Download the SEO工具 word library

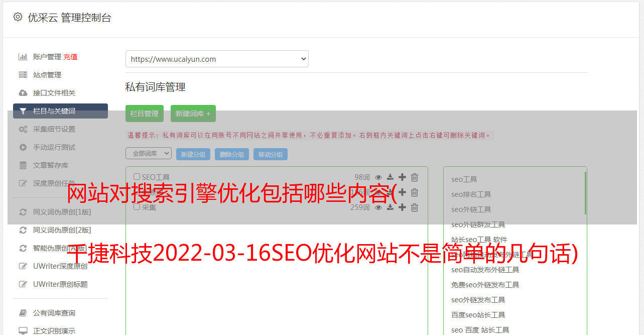tap(390, 177)
